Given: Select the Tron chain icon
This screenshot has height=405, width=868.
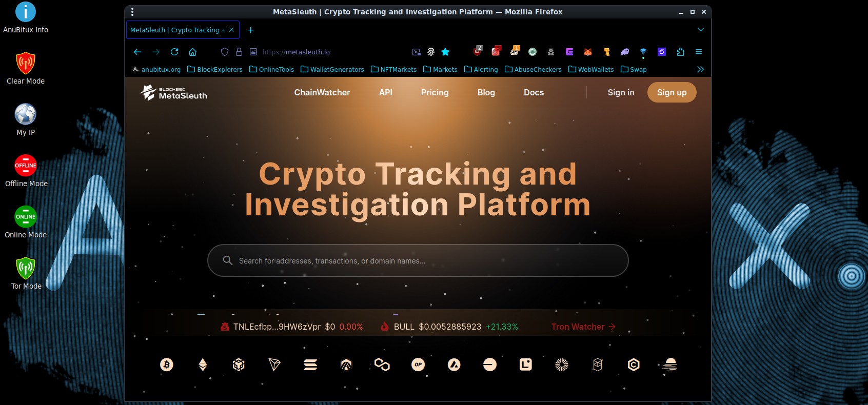Looking at the screenshot, I should click(x=274, y=364).
